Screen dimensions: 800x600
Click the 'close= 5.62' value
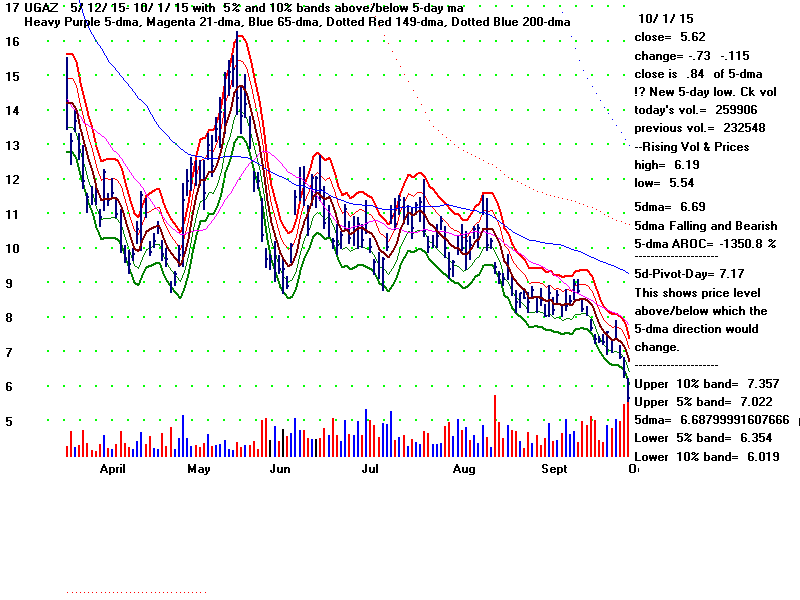click(x=670, y=37)
